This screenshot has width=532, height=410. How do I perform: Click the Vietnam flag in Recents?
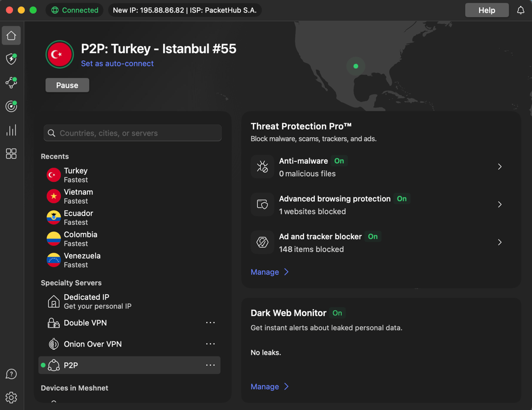point(54,196)
